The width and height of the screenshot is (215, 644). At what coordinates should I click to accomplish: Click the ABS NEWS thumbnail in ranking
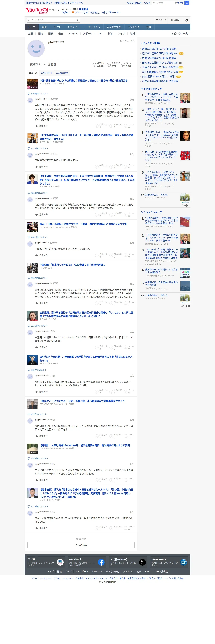pos(185,273)
